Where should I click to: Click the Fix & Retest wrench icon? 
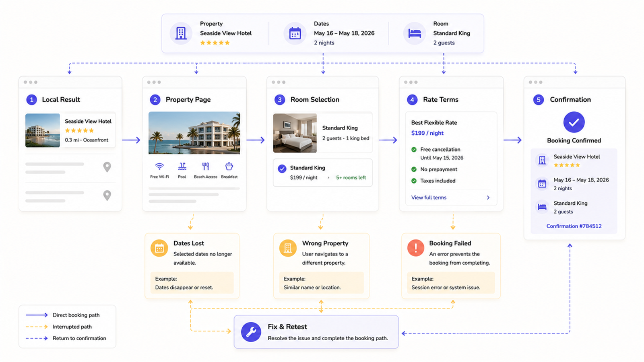pos(251,332)
